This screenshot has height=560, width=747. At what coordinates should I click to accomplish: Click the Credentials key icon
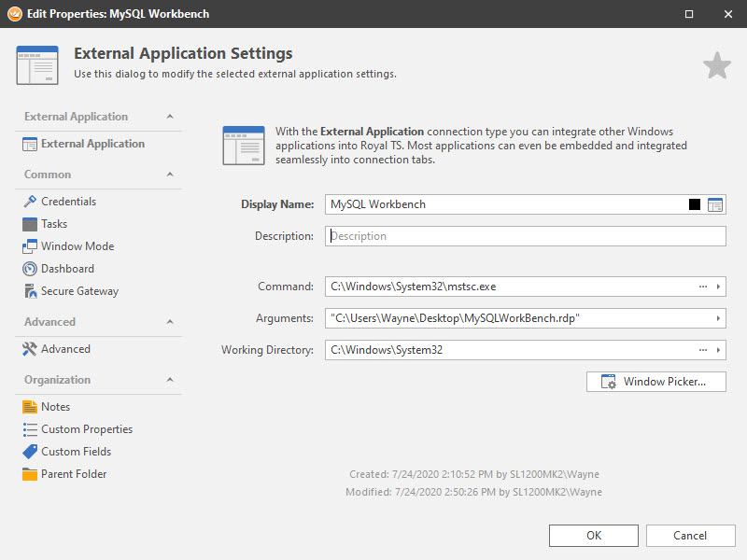tap(30, 202)
